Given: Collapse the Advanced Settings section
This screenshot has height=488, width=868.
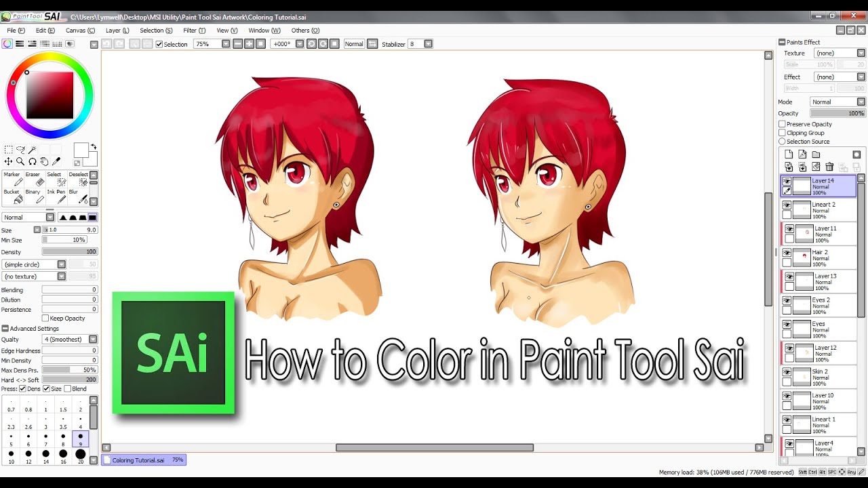Looking at the screenshot, I should coord(5,329).
